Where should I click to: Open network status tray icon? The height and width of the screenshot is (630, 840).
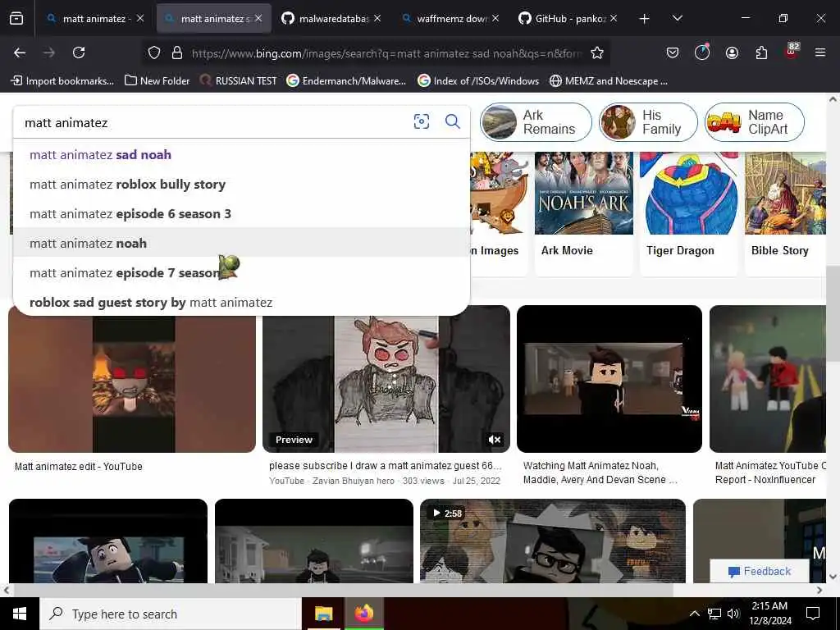tap(714, 614)
